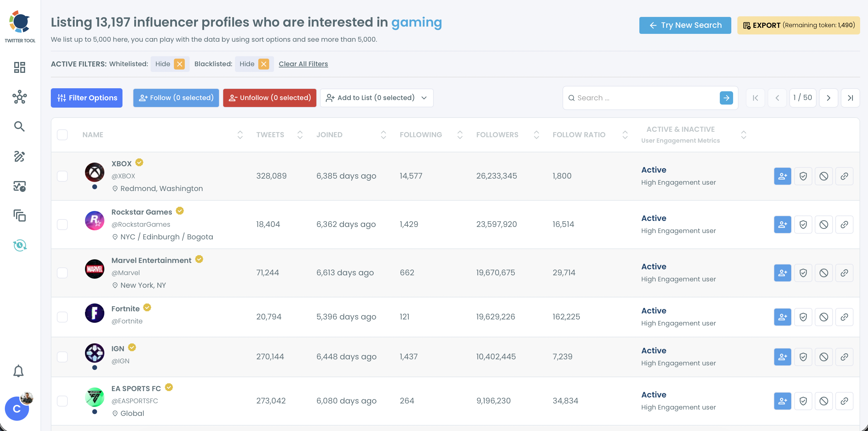Sort by Active & Inactive column arrows

[x=743, y=135]
